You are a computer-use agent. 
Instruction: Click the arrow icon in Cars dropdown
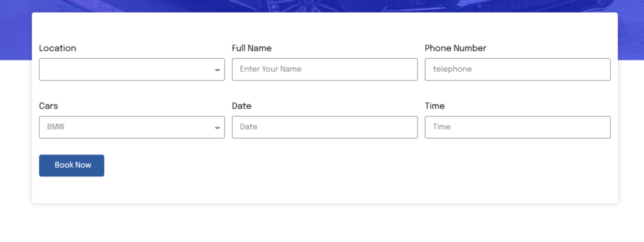(x=217, y=128)
